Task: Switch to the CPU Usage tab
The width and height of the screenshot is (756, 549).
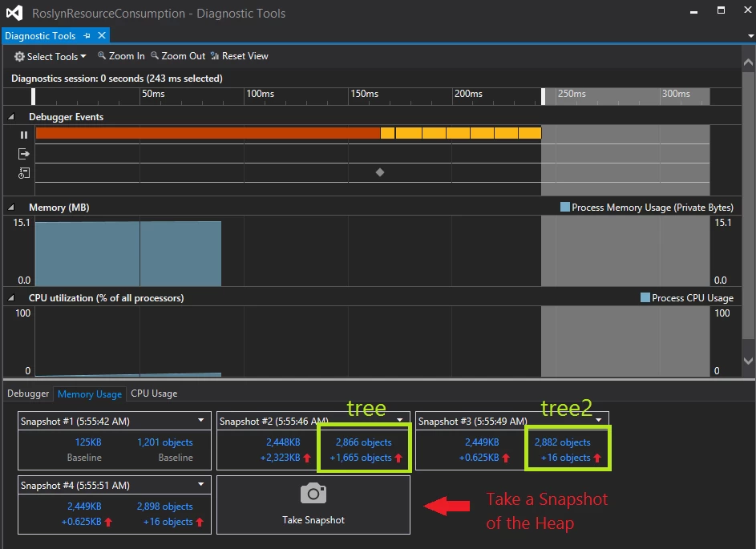Action: tap(154, 394)
